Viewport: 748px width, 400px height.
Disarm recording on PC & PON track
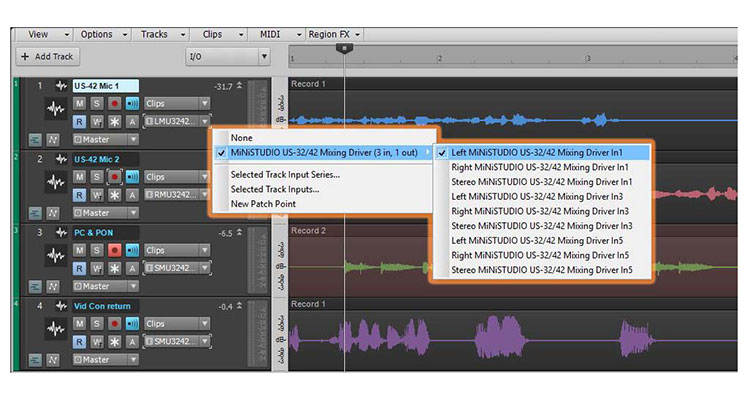pos(114,250)
